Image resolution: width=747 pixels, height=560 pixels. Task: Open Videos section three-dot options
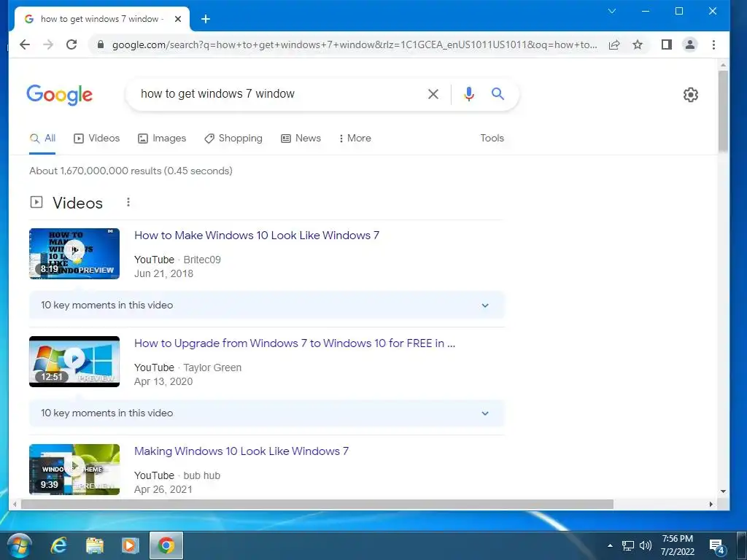pos(128,203)
